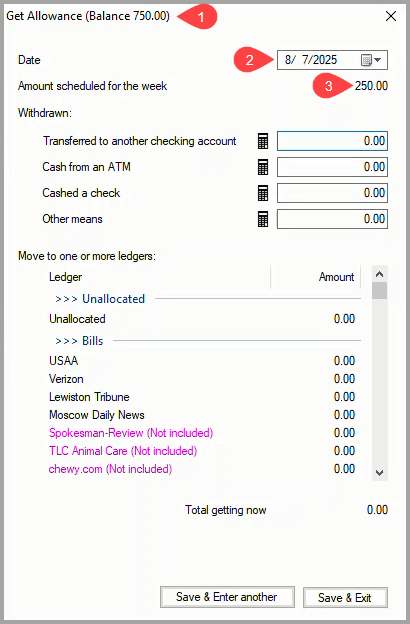Select the USAA ledger row
This screenshot has width=410, height=624.
pyautogui.click(x=203, y=361)
